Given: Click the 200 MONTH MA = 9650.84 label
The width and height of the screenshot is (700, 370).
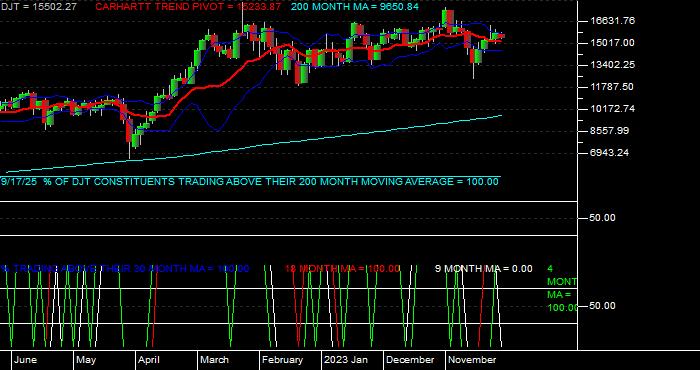Looking at the screenshot, I should (x=355, y=7).
